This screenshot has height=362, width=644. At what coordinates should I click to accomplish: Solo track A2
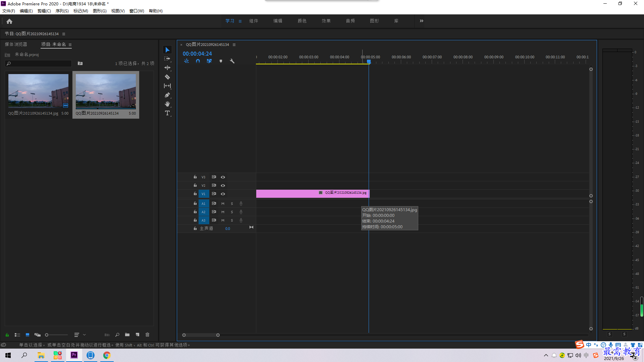pyautogui.click(x=232, y=212)
